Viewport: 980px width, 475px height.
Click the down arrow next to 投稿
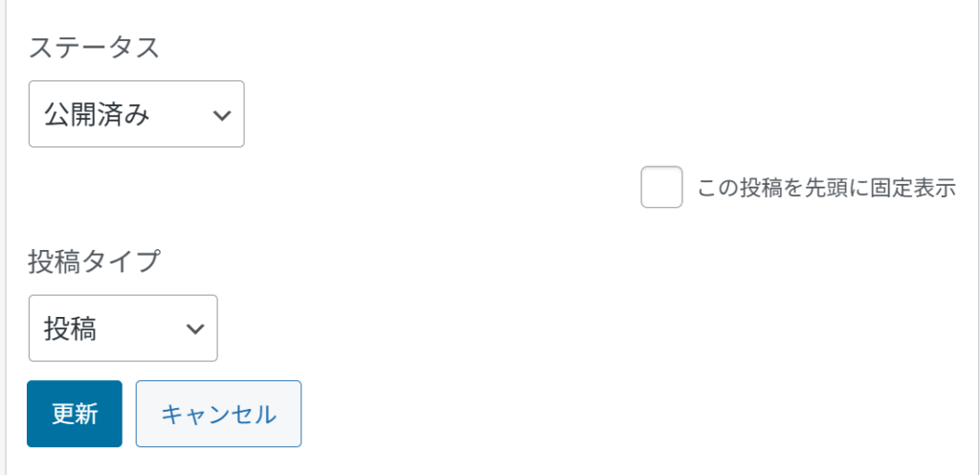pyautogui.click(x=195, y=328)
